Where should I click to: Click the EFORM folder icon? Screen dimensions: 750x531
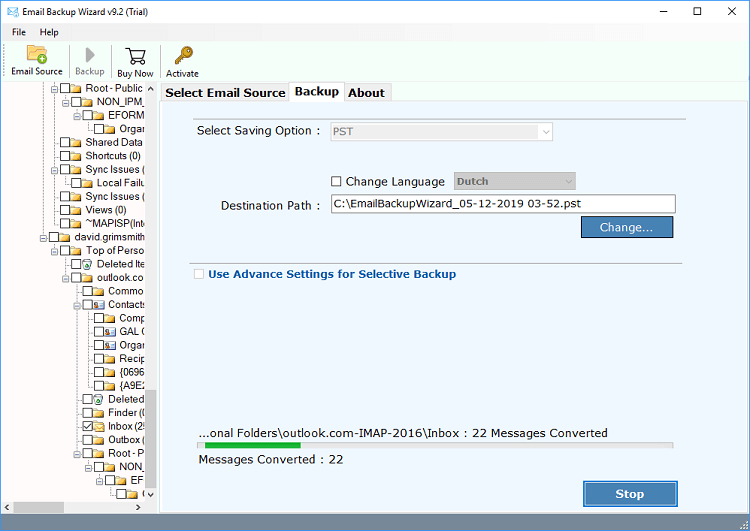pyautogui.click(x=99, y=115)
